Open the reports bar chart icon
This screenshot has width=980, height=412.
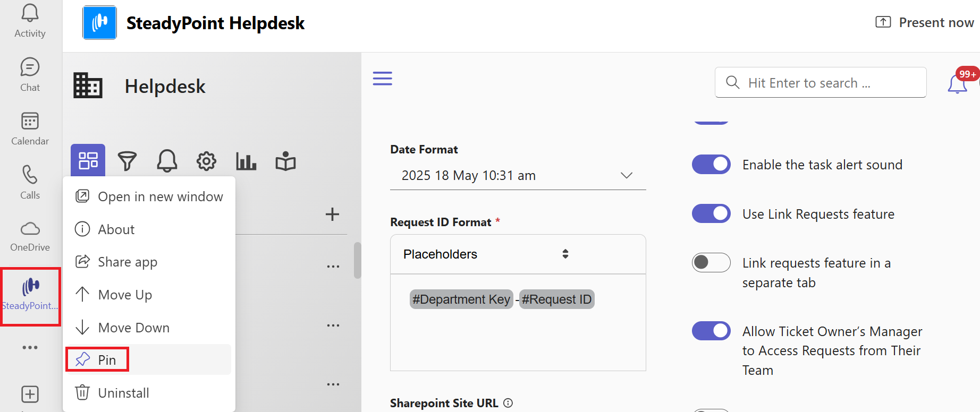246,161
